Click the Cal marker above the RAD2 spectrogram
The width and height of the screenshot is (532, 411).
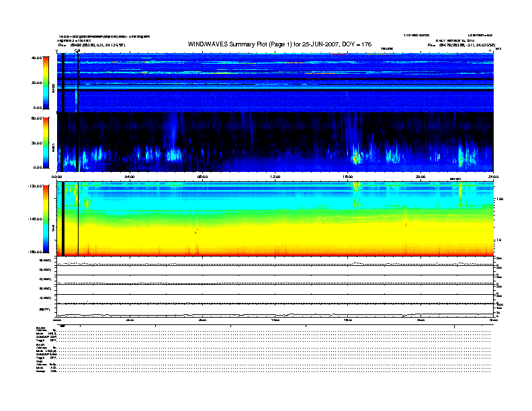coord(77,51)
